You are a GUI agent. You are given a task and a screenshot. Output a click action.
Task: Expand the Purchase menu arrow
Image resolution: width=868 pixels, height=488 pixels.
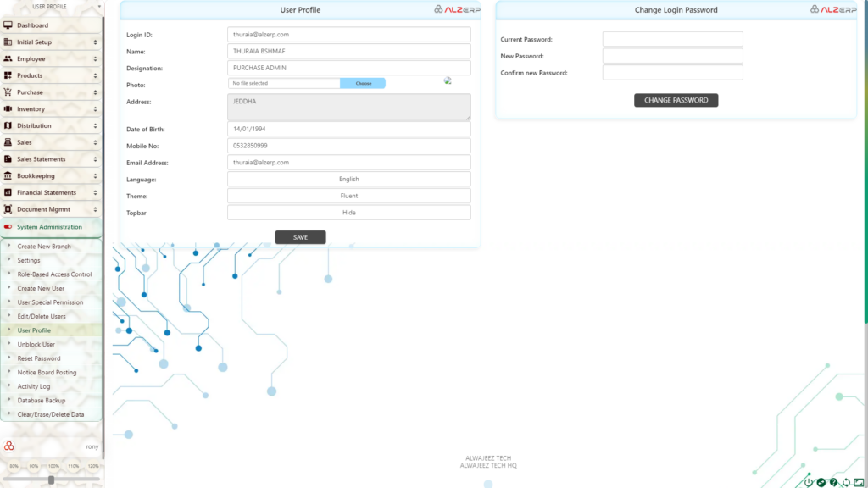[95, 92]
